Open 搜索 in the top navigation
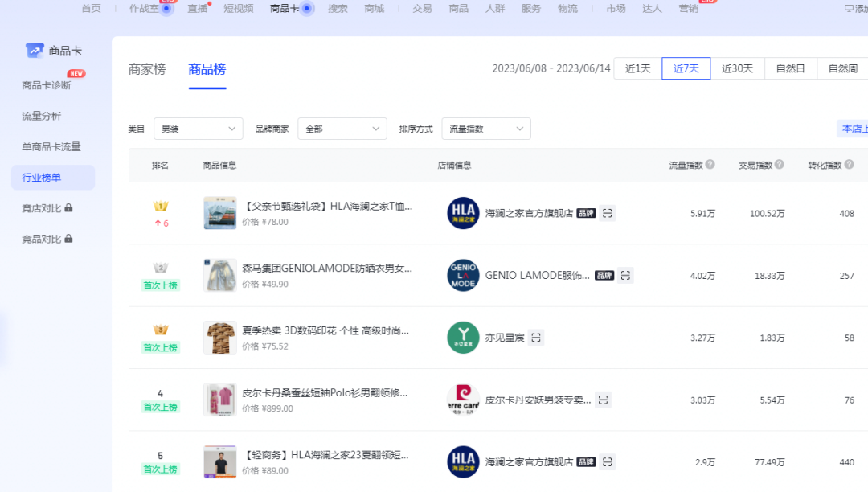Image resolution: width=868 pixels, height=492 pixels. point(338,8)
